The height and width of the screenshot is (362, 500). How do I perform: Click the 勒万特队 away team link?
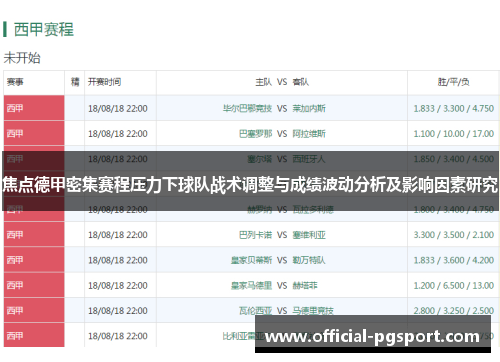point(309,260)
